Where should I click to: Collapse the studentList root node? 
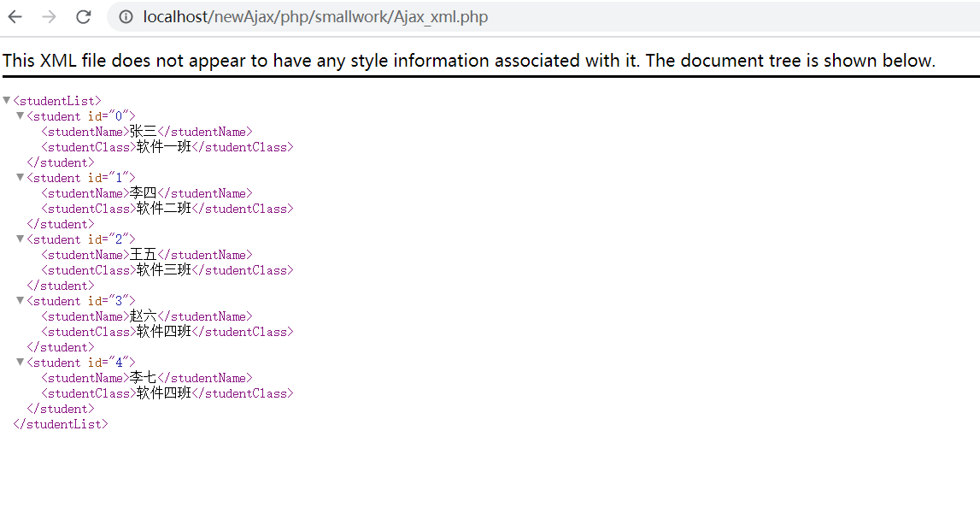click(6, 100)
